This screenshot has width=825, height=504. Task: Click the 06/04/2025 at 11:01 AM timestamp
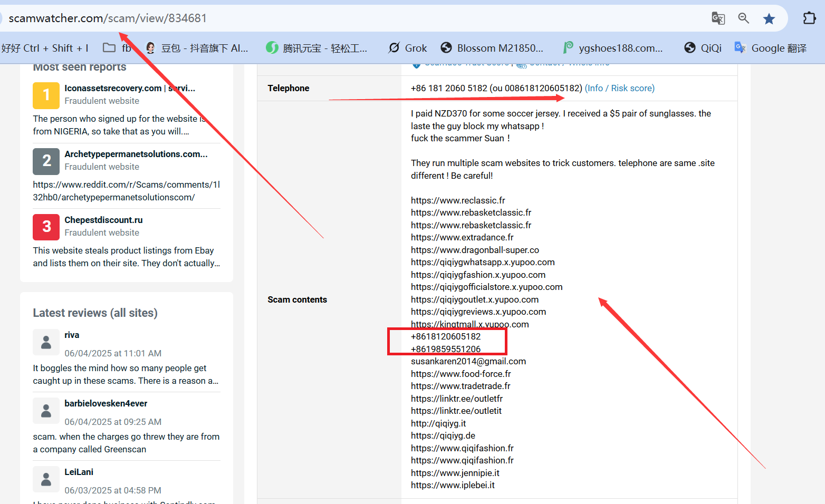tap(113, 353)
